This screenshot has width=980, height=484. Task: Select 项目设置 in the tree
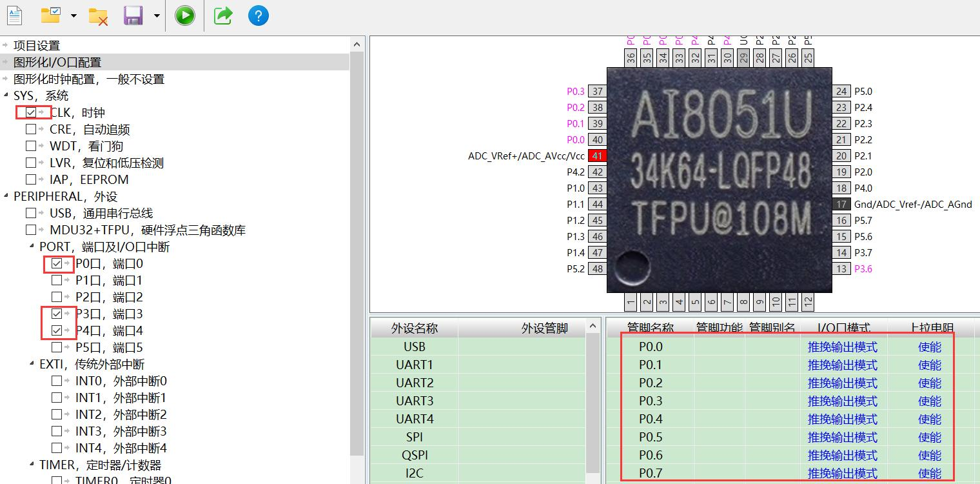[37, 46]
